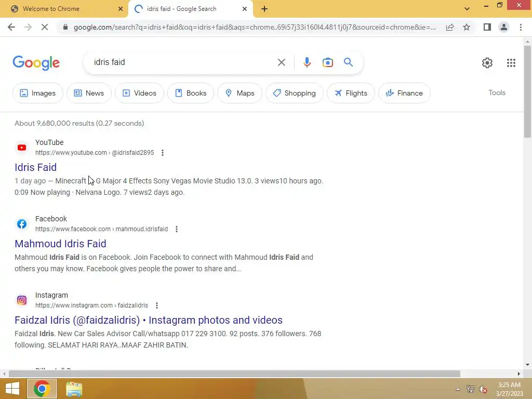Open the Windows Start menu
The image size is (532, 399).
(12, 389)
